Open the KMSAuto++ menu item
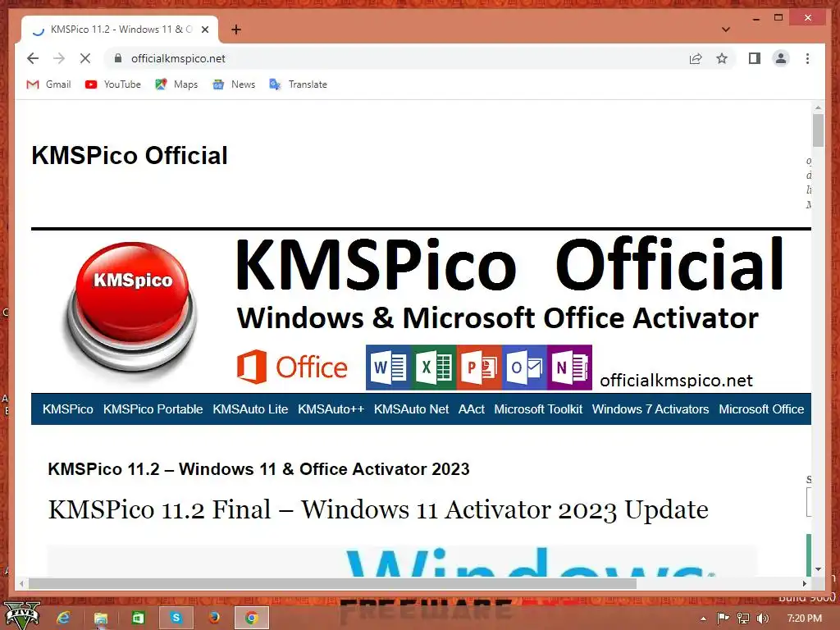 tap(331, 409)
